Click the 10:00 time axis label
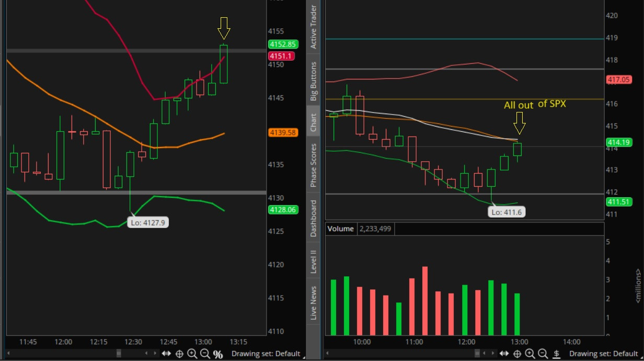The height and width of the screenshot is (361, 644). pos(362,342)
